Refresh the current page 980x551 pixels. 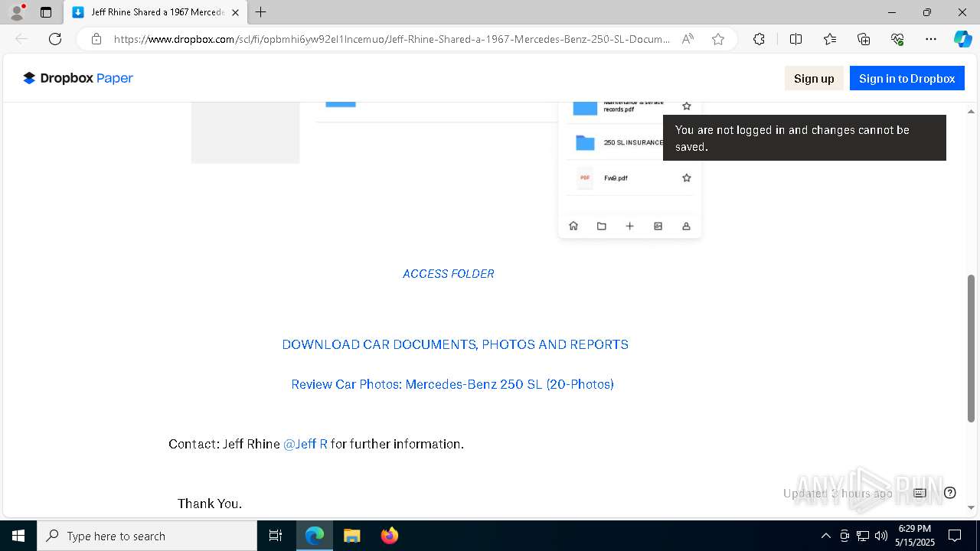pyautogui.click(x=55, y=39)
